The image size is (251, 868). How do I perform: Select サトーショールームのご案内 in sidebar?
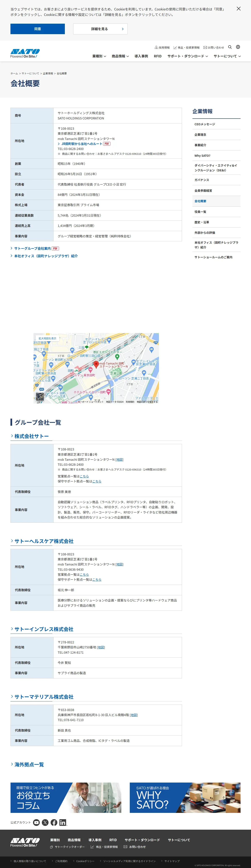pos(216,257)
